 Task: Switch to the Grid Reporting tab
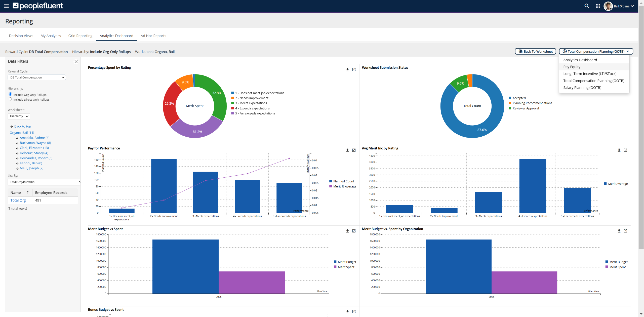80,36
